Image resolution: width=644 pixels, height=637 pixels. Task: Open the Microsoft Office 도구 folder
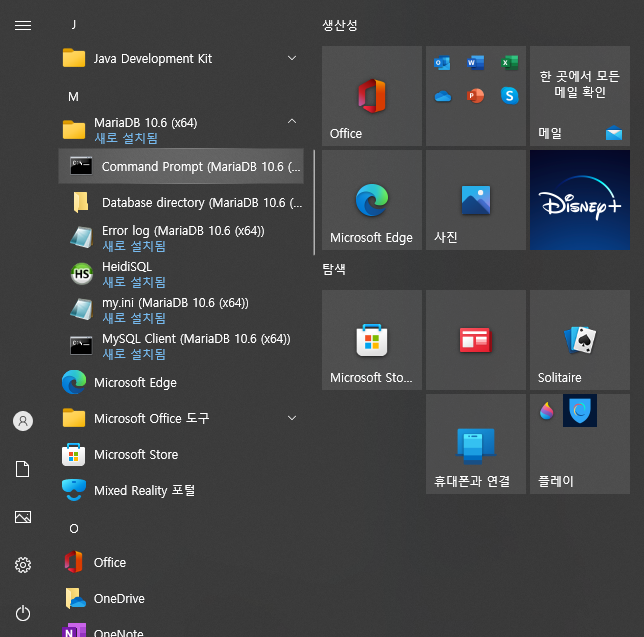point(181,418)
